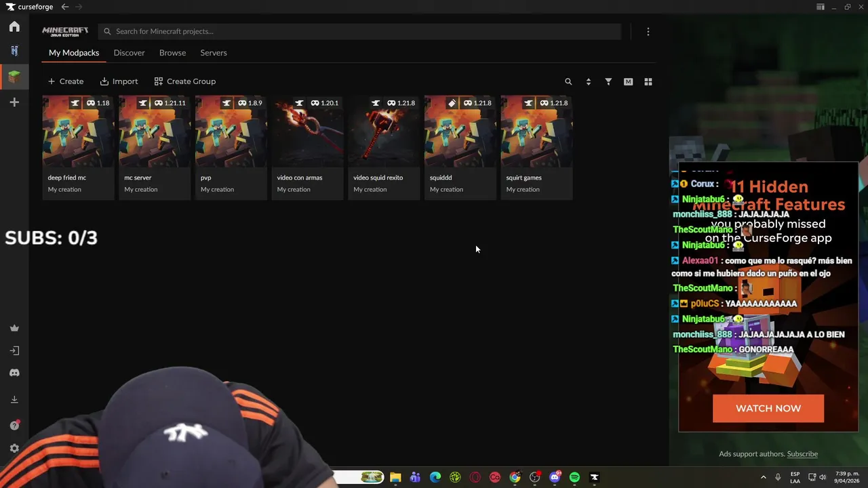Click the 1.20.1 version badge on video con armas
The width and height of the screenshot is (868, 488).
coord(325,103)
